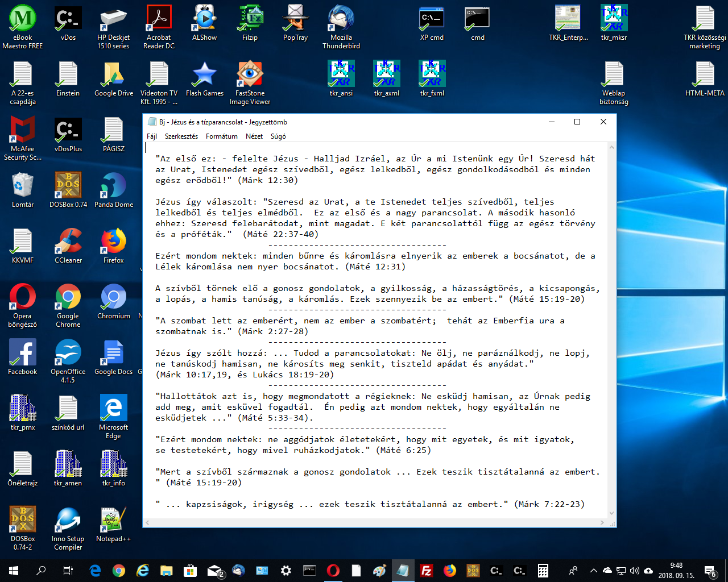The image size is (728, 582).
Task: Select the Google Drive desktop icon
Action: click(x=114, y=80)
